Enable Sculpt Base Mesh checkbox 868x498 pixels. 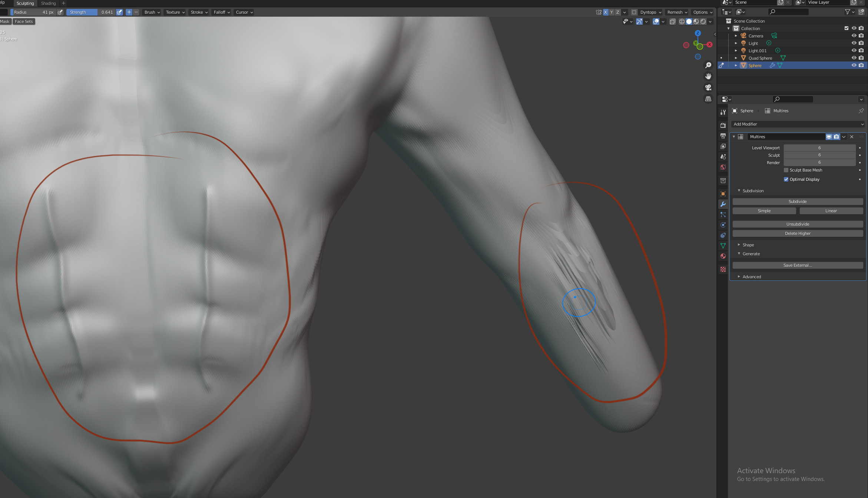pos(786,170)
